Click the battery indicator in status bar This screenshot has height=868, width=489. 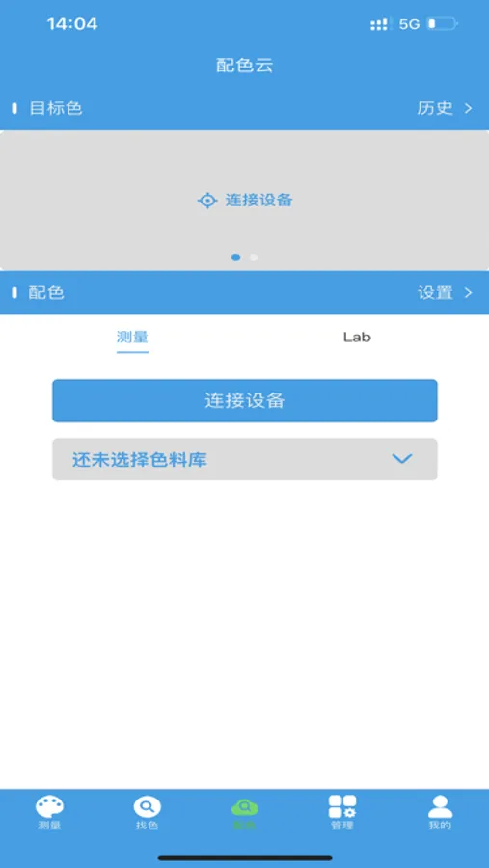pyautogui.click(x=443, y=24)
